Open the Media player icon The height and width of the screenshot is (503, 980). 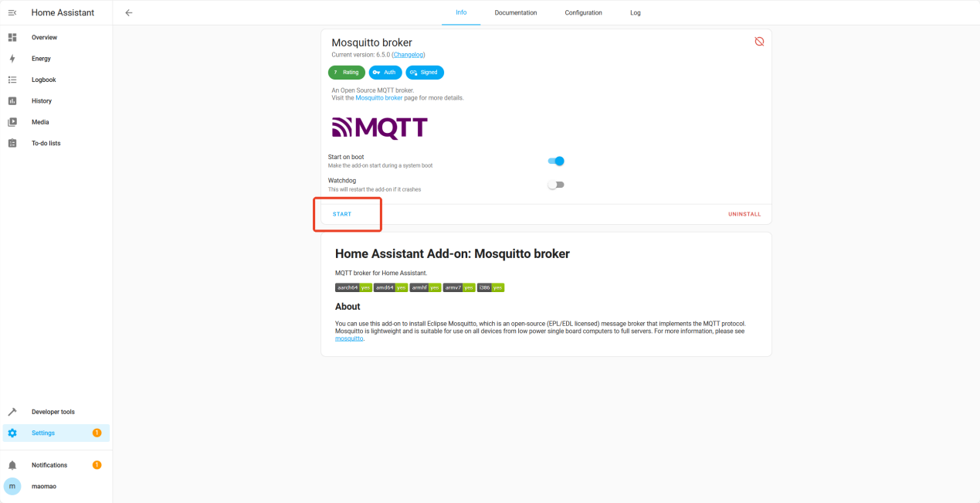click(x=12, y=122)
